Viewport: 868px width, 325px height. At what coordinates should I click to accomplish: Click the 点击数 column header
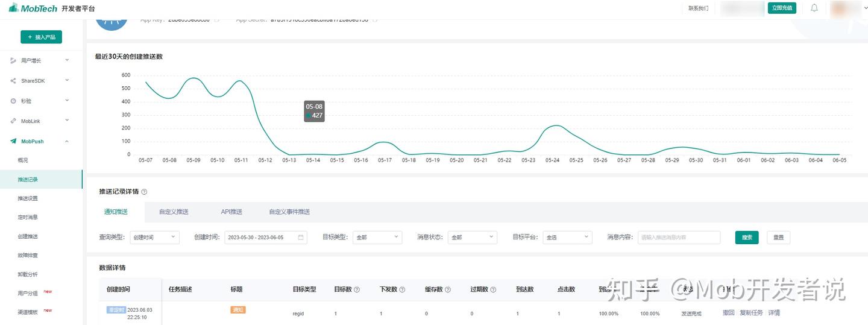pos(566,289)
